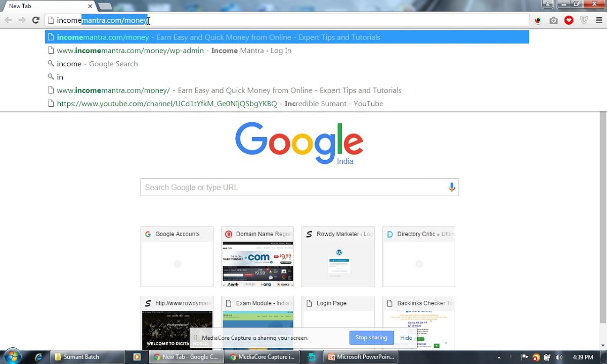Click the volume speaker tray icon
Image resolution: width=607 pixels, height=364 pixels.
[559, 357]
